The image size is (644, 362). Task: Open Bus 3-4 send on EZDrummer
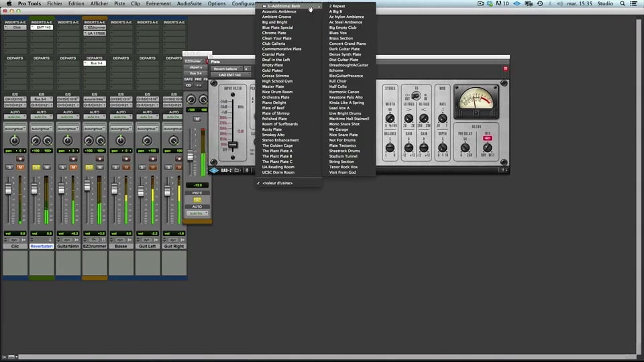95,63
